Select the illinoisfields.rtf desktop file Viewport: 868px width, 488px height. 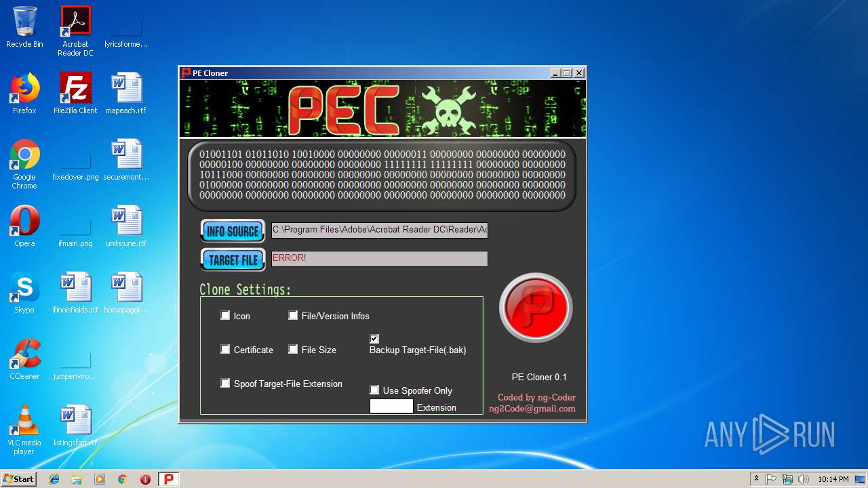pyautogui.click(x=75, y=293)
